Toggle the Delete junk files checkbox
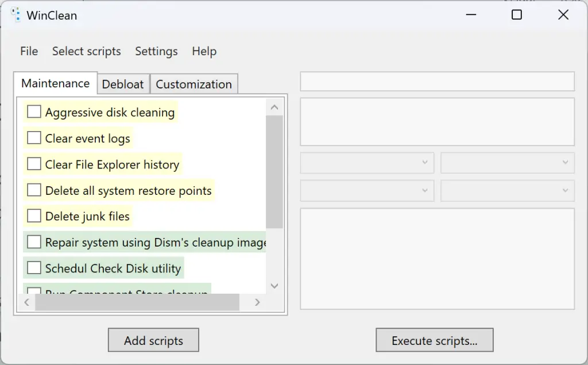Screen dimensions: 588x365 (x=34, y=216)
